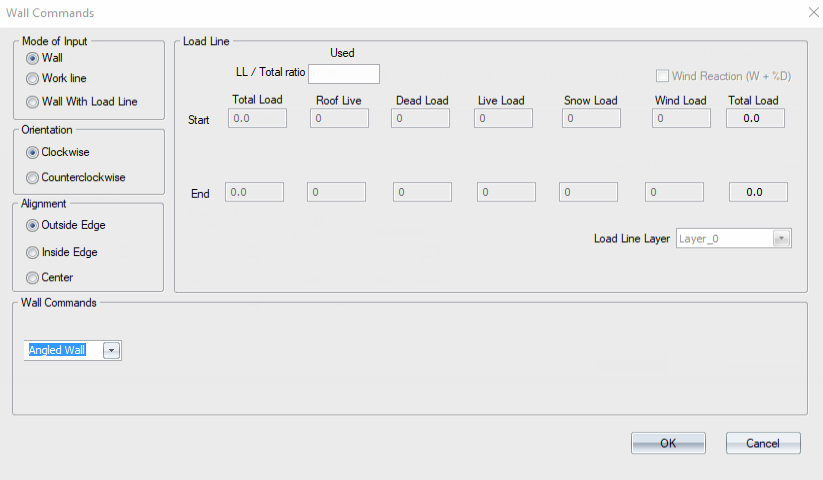Viewport: 823px width, 480px height.
Task: Click the Angled Wall combo box text
Action: tap(57, 350)
